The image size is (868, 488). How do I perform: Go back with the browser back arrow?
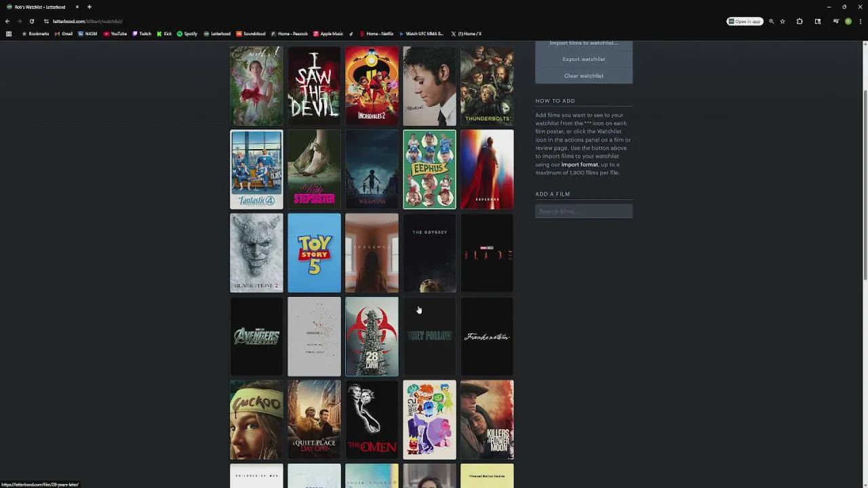tap(7, 21)
